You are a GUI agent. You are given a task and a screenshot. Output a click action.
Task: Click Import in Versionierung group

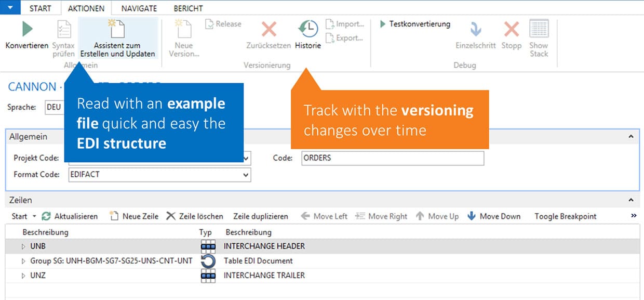point(345,24)
